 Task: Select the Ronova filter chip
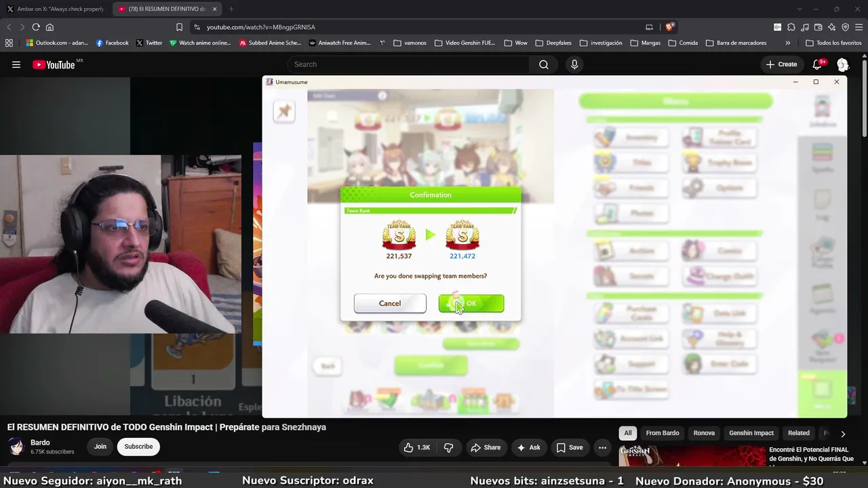pos(704,433)
